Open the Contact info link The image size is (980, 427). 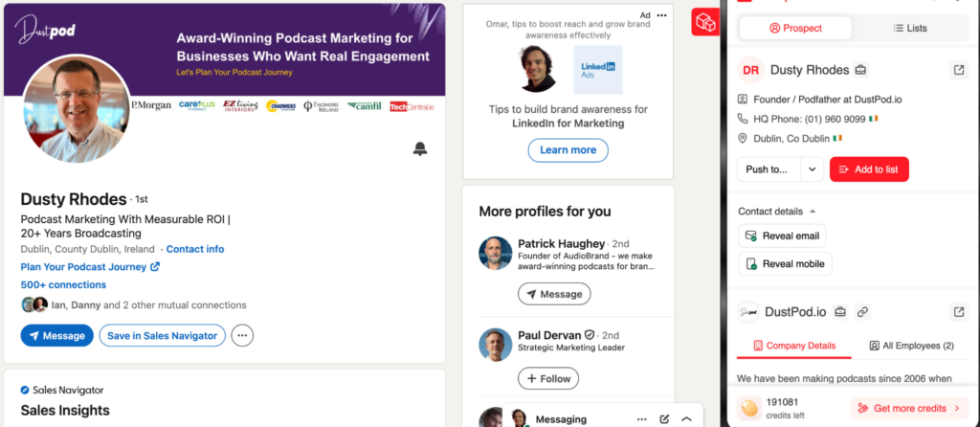pos(195,249)
